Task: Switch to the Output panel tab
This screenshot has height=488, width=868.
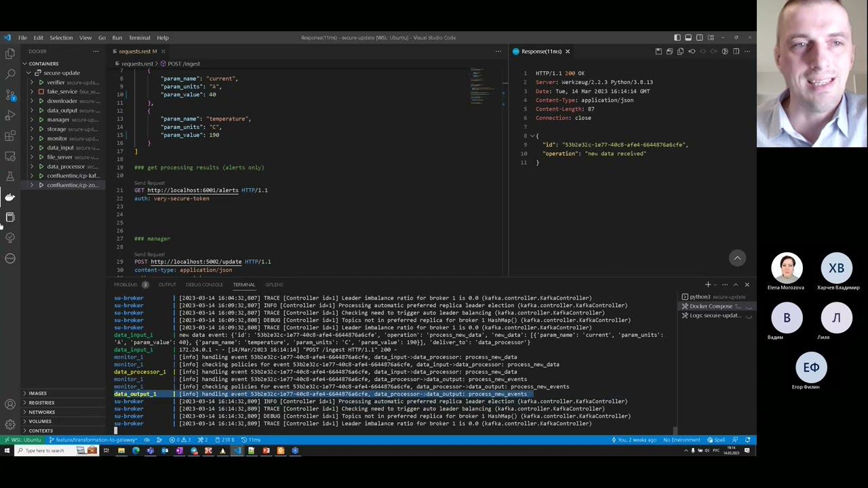Action: [167, 285]
